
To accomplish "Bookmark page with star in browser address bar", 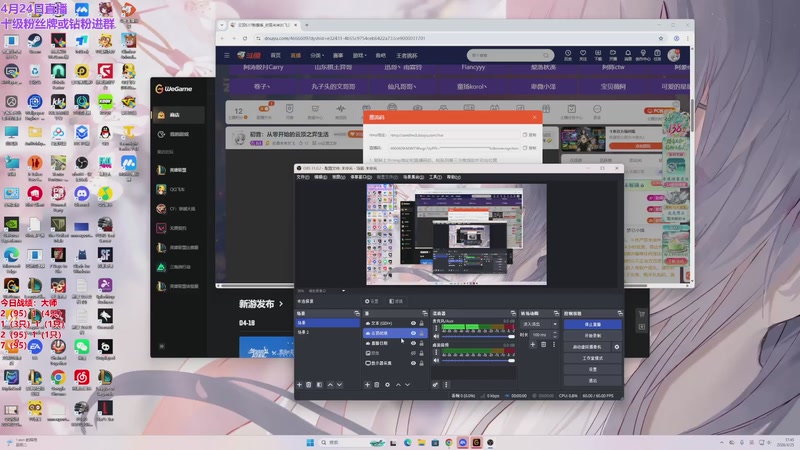I will click(x=661, y=38).
